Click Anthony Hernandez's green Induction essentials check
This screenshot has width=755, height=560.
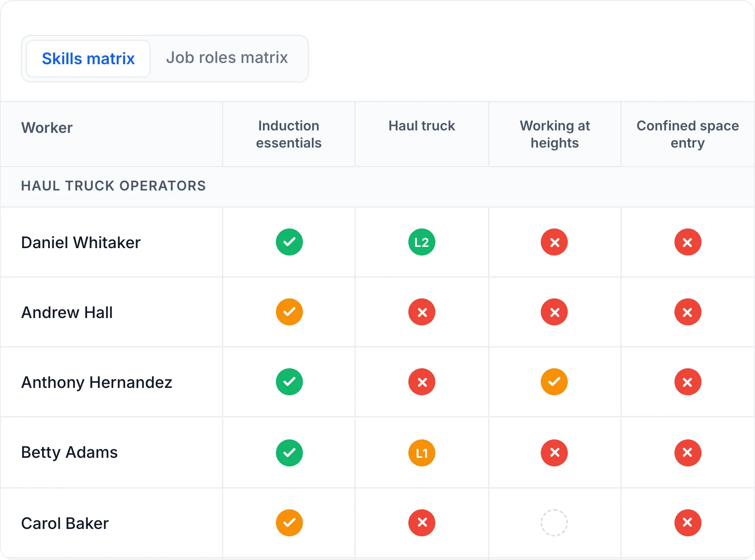(289, 382)
